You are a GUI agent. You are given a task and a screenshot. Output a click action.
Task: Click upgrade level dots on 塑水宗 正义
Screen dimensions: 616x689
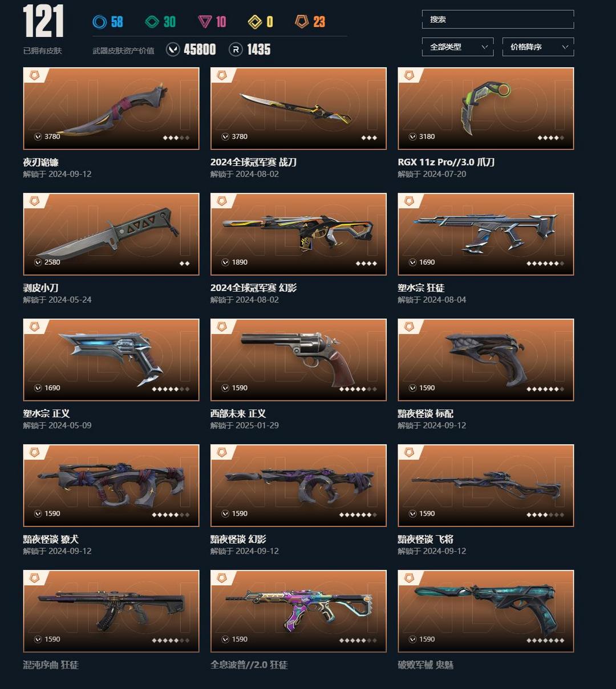pos(171,389)
